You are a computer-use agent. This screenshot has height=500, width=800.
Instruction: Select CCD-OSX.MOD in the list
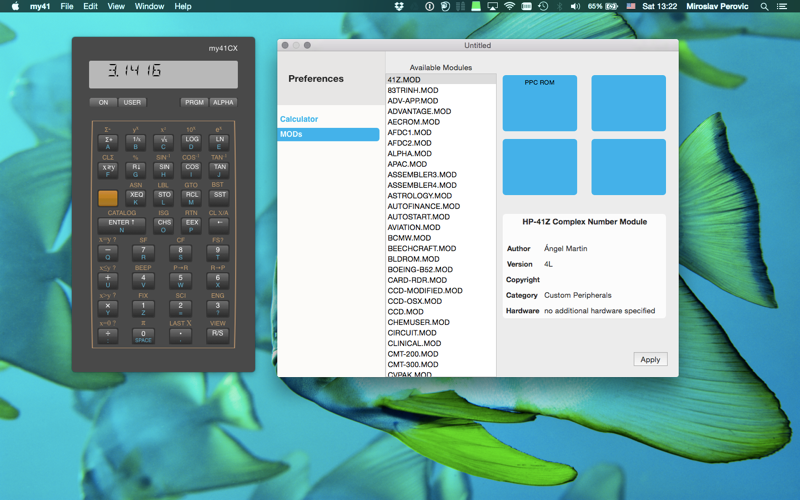click(x=441, y=301)
